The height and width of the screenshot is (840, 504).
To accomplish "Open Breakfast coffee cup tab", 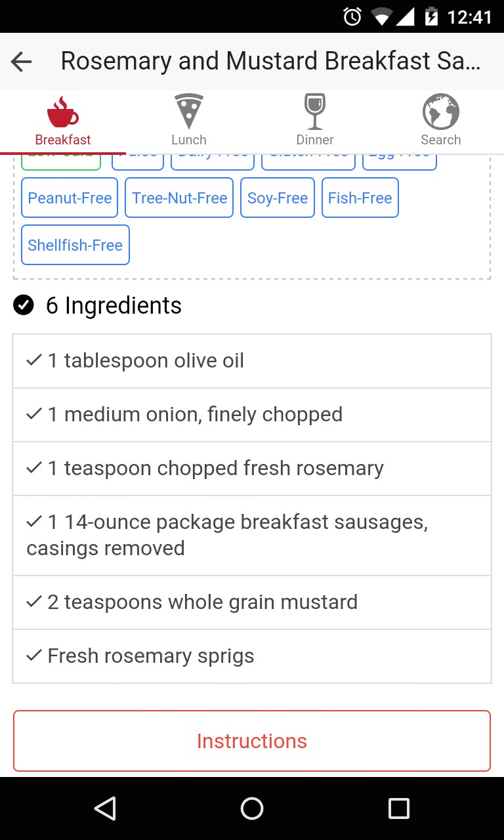I will click(x=63, y=112).
